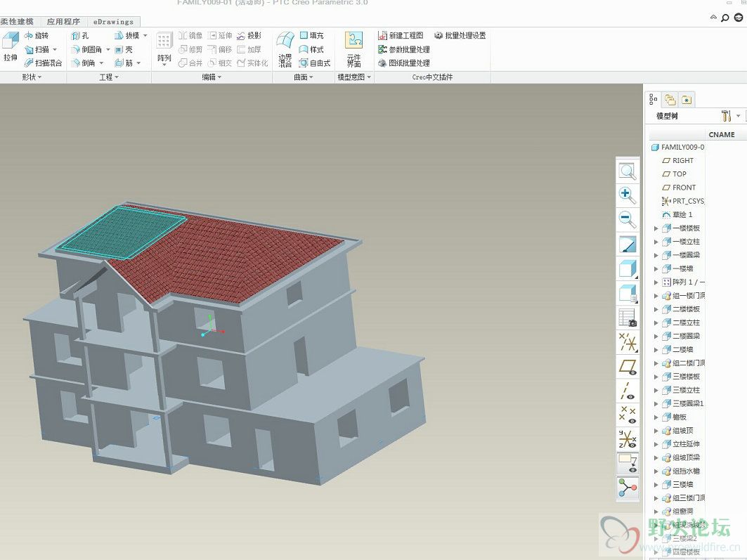Select the 样式 (Style) tool
This screenshot has width=747, height=560.
point(311,49)
